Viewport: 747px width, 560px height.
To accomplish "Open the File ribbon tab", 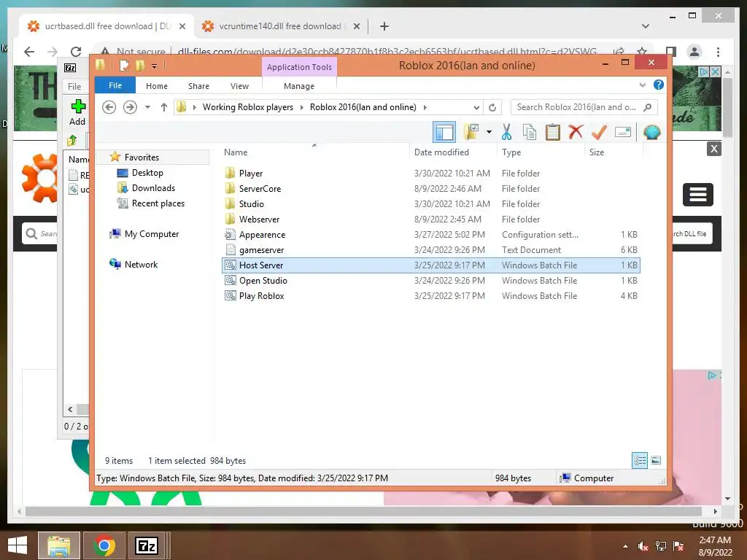I will tap(115, 85).
